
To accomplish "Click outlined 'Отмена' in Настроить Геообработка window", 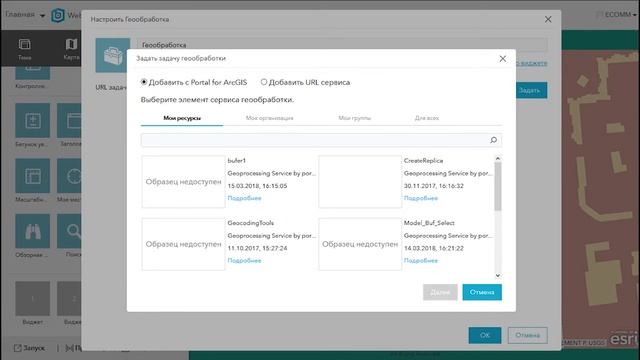I will pos(527,335).
